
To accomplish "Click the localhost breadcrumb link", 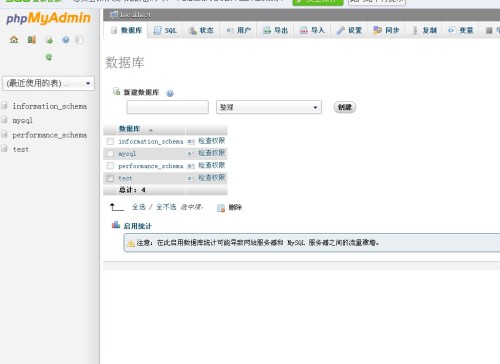I will (135, 15).
